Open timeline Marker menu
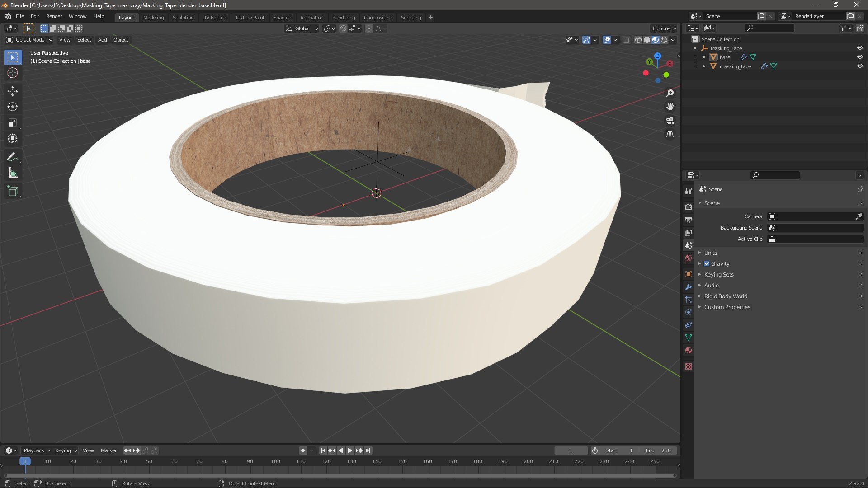Image resolution: width=868 pixels, height=488 pixels. pyautogui.click(x=108, y=450)
